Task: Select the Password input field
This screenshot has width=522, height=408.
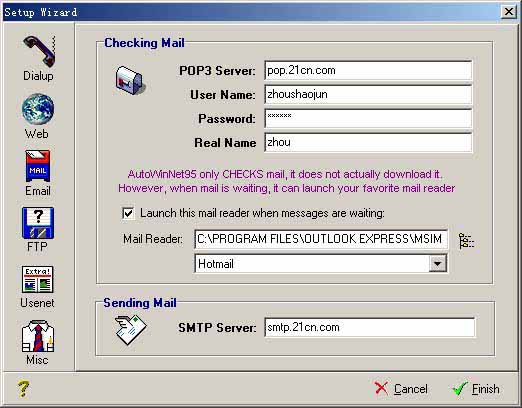Action: (368, 118)
